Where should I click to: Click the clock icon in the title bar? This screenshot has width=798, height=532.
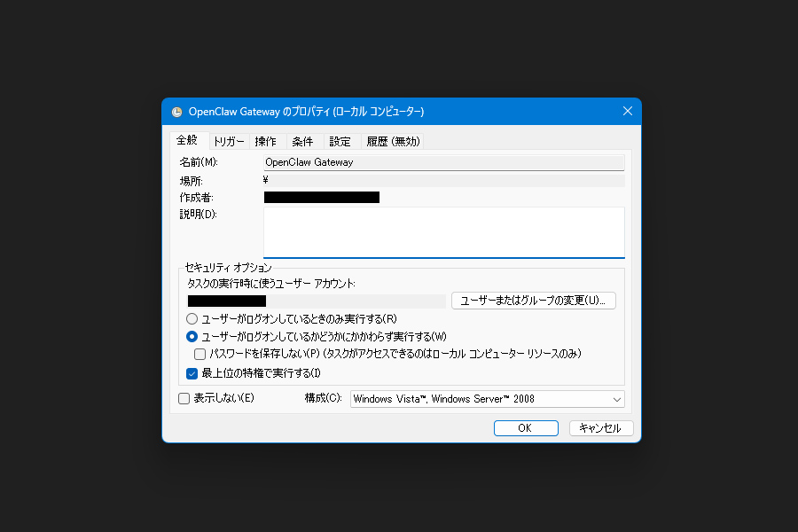(x=176, y=111)
